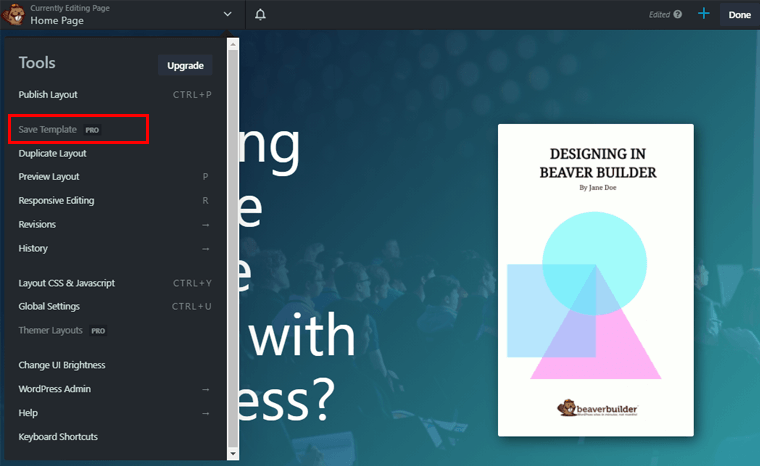Expand the WordPress Admin submenu

tap(54, 389)
